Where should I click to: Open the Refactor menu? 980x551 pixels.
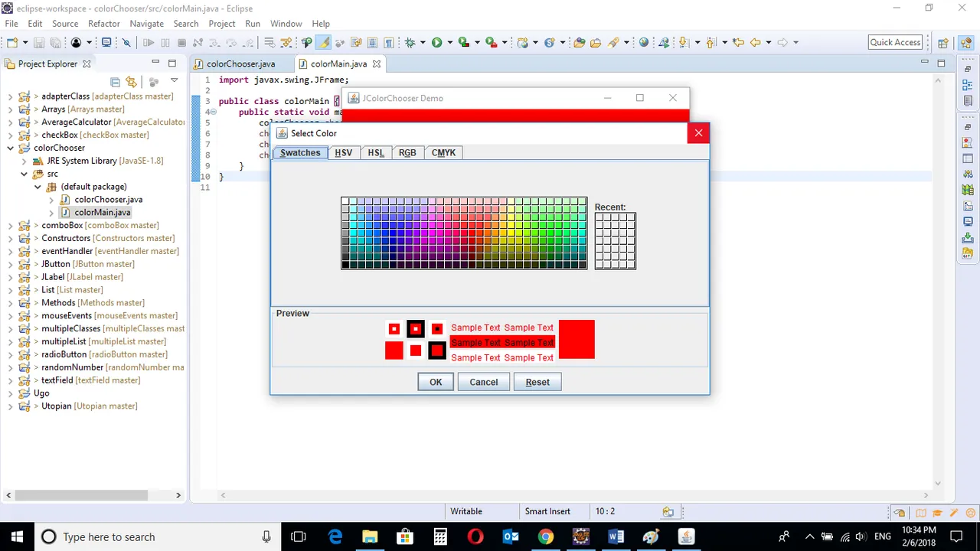click(104, 24)
